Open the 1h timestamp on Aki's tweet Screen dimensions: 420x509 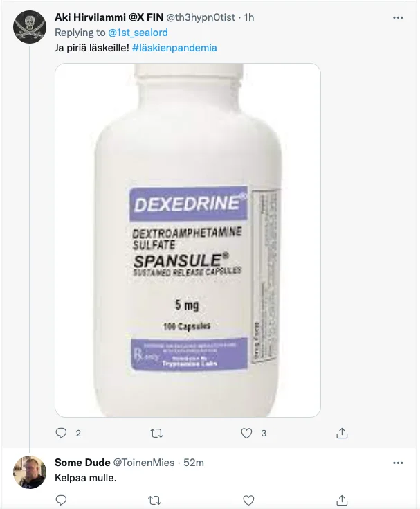(x=249, y=17)
